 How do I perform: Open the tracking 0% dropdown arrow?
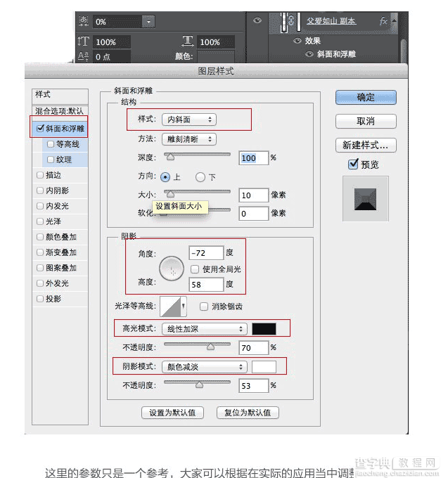[x=148, y=22]
